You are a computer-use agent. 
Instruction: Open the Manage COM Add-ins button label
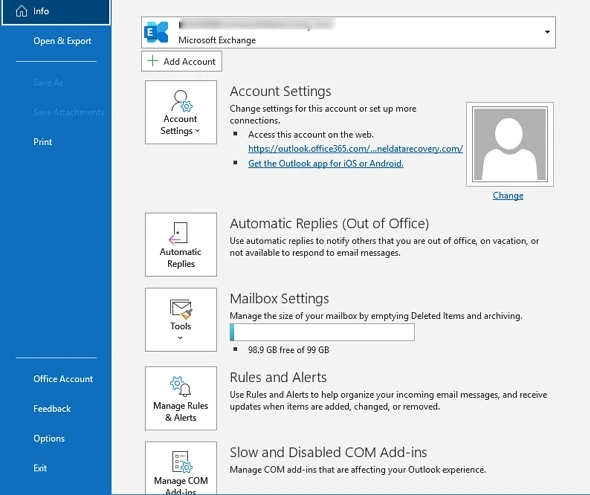click(x=181, y=485)
